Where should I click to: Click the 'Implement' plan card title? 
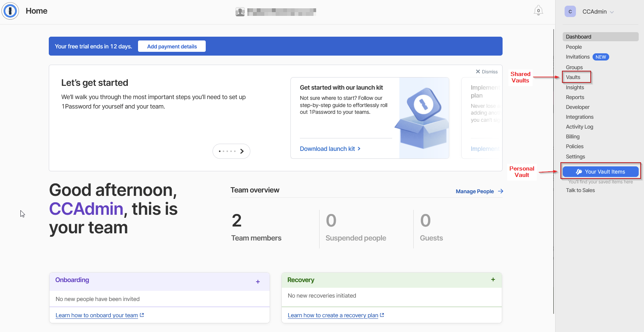click(x=485, y=91)
